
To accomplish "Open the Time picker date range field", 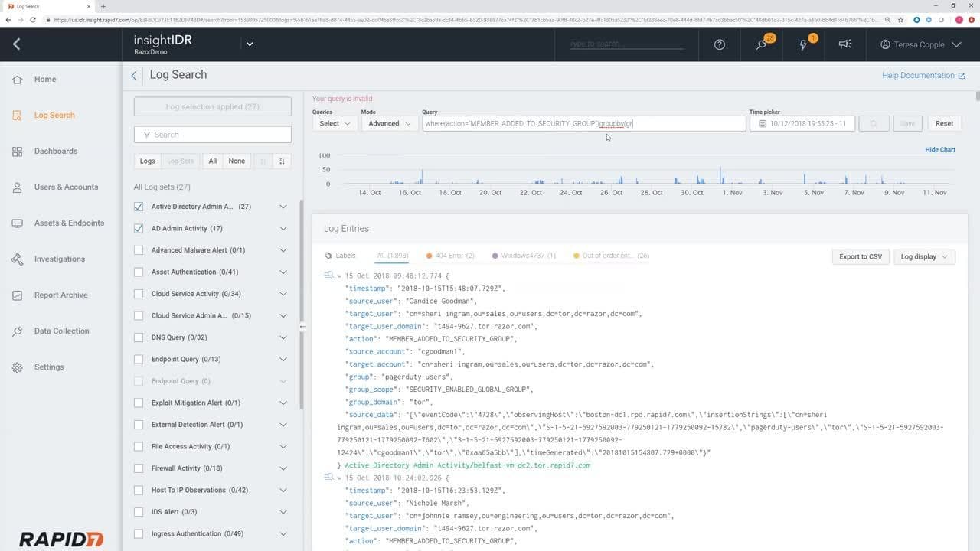I will coord(802,123).
